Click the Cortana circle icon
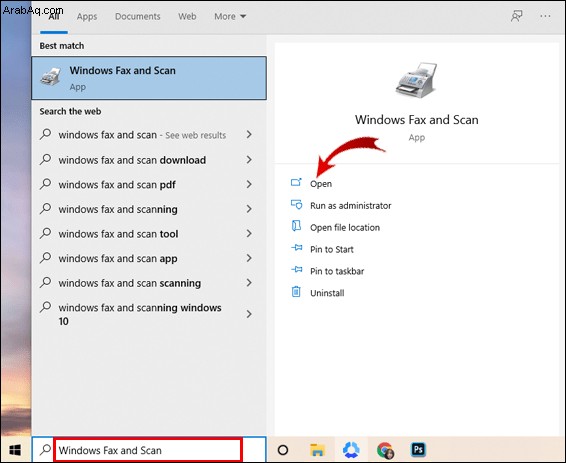The image size is (566, 463). point(283,450)
